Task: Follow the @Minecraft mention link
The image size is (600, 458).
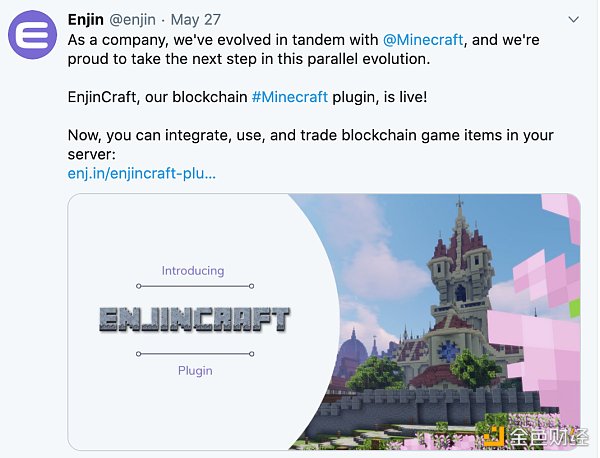Action: (x=423, y=39)
